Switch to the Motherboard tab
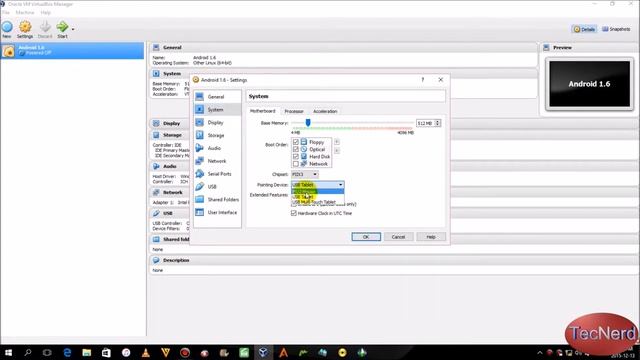 click(x=262, y=111)
